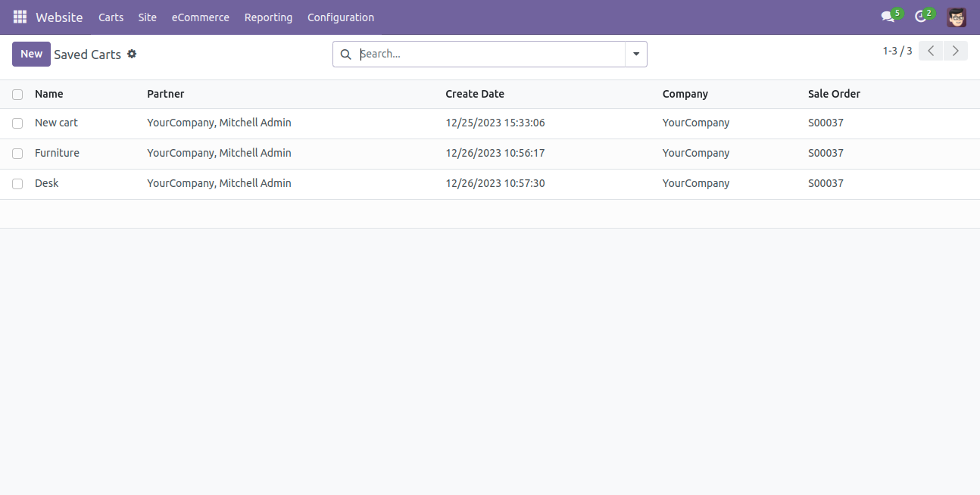Check the Furniture row checkbox

pyautogui.click(x=17, y=153)
